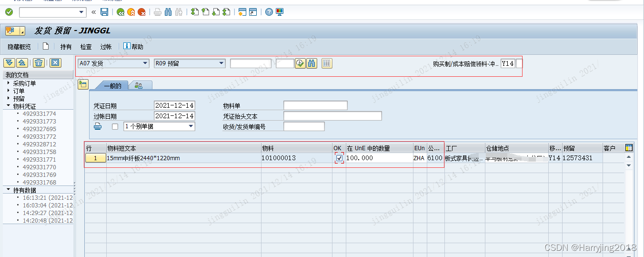The height and width of the screenshot is (257, 644).
Task: Click the new document blank page icon
Action: click(x=46, y=46)
